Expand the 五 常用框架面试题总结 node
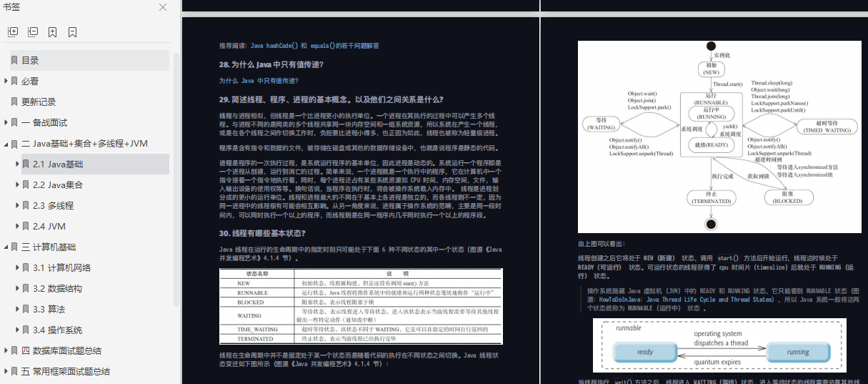The image size is (868, 384). [x=6, y=372]
